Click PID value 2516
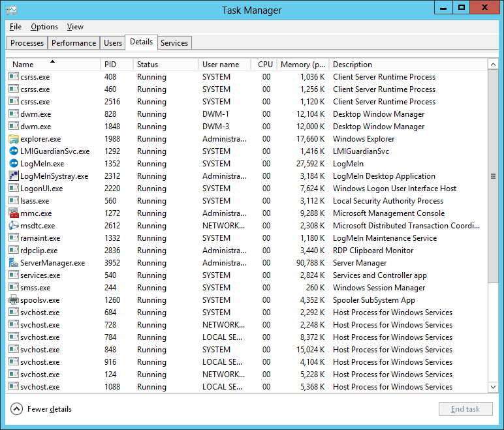504x430 pixels. (x=112, y=102)
